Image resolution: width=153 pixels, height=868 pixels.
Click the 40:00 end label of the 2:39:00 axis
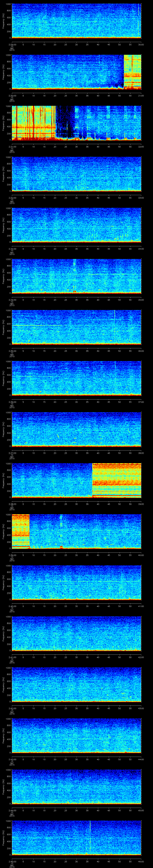(x=141, y=555)
